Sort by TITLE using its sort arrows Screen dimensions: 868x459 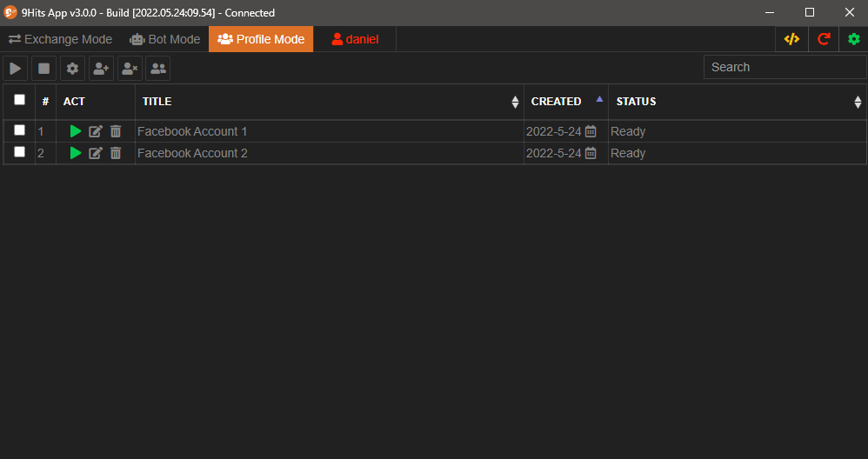point(515,102)
